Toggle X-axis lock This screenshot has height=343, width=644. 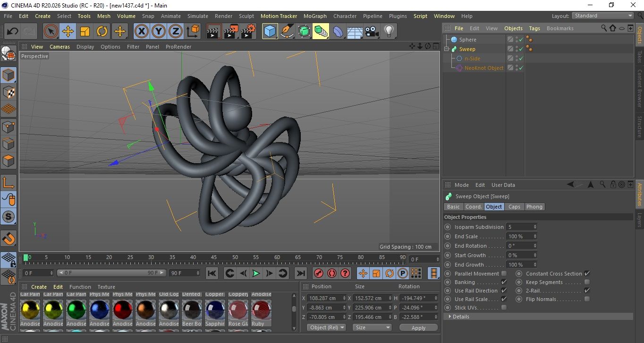[x=141, y=32]
